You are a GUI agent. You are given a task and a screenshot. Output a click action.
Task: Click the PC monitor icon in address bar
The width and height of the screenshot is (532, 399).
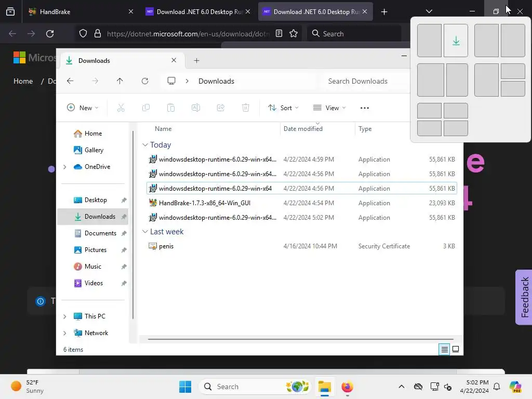tap(171, 81)
